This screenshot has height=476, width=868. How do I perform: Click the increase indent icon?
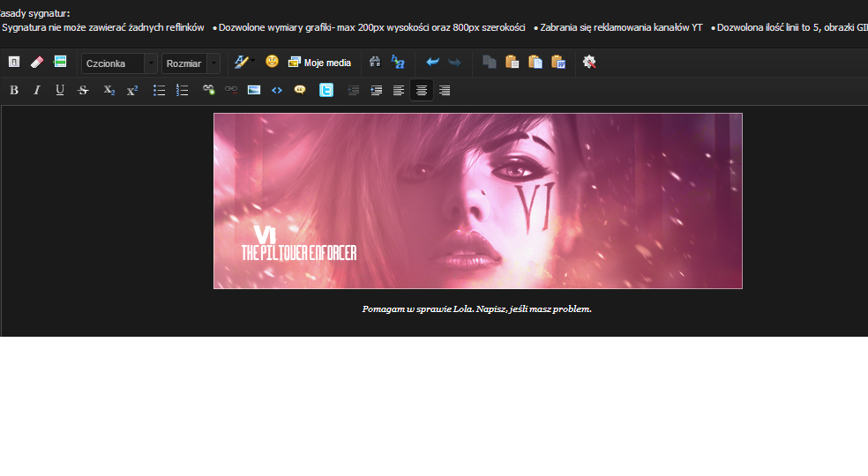(x=376, y=90)
